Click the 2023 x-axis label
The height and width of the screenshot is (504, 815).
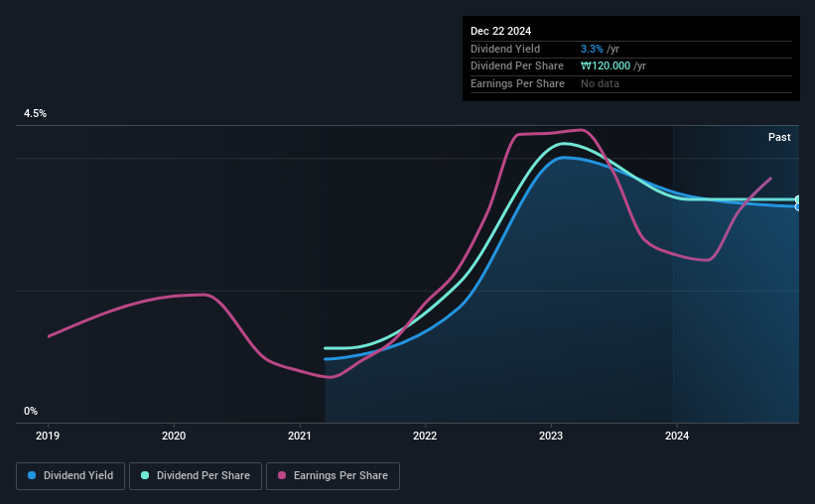point(551,436)
